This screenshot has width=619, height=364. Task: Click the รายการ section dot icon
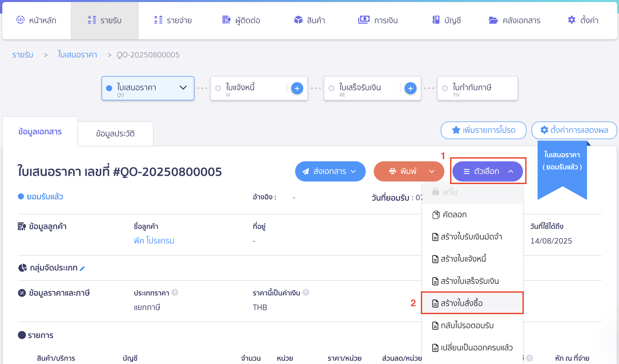click(22, 335)
